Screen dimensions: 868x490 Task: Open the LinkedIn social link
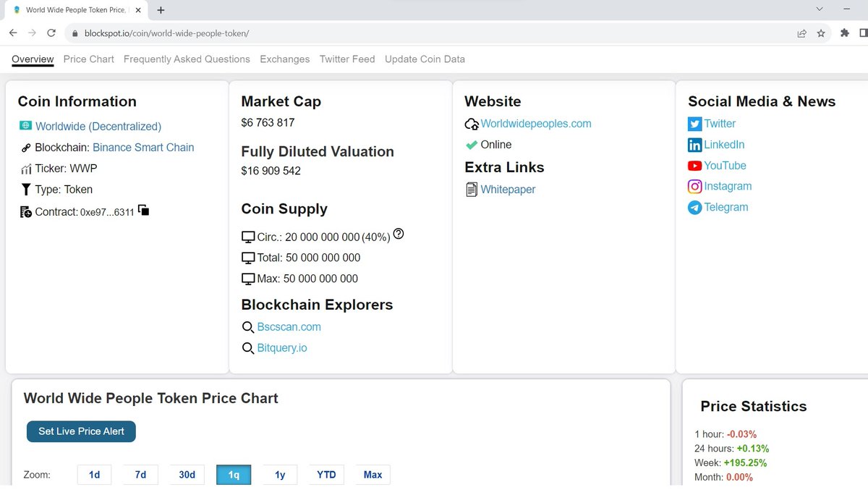pos(724,145)
